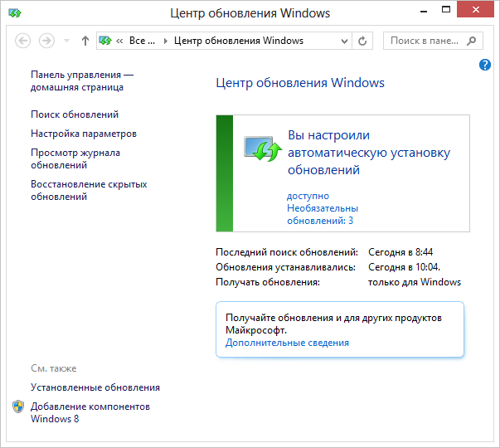This screenshot has width=500, height=448.
Task: Click 'Поиск обновлений' link
Action: pyautogui.click(x=75, y=114)
